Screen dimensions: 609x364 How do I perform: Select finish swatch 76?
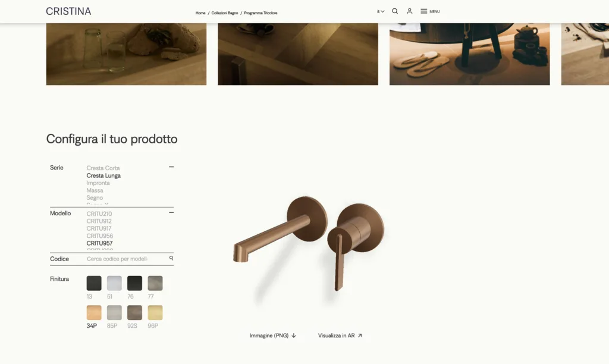[x=135, y=283]
